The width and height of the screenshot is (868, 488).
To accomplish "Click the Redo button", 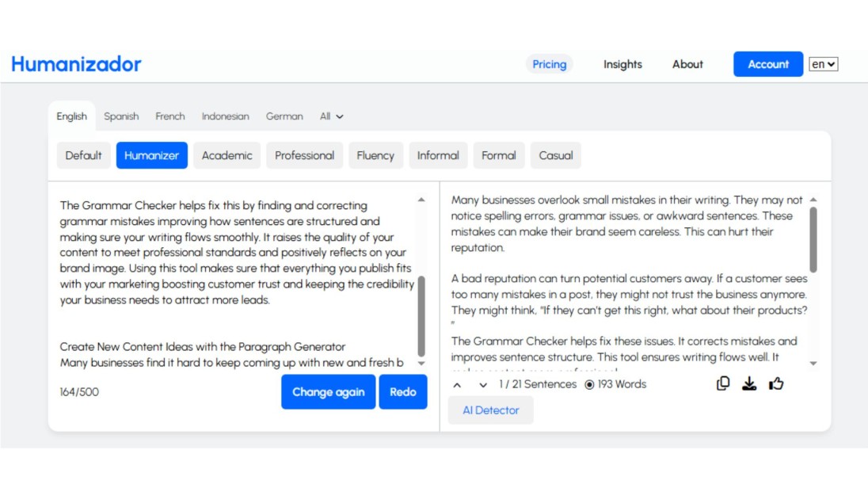I will coord(403,392).
